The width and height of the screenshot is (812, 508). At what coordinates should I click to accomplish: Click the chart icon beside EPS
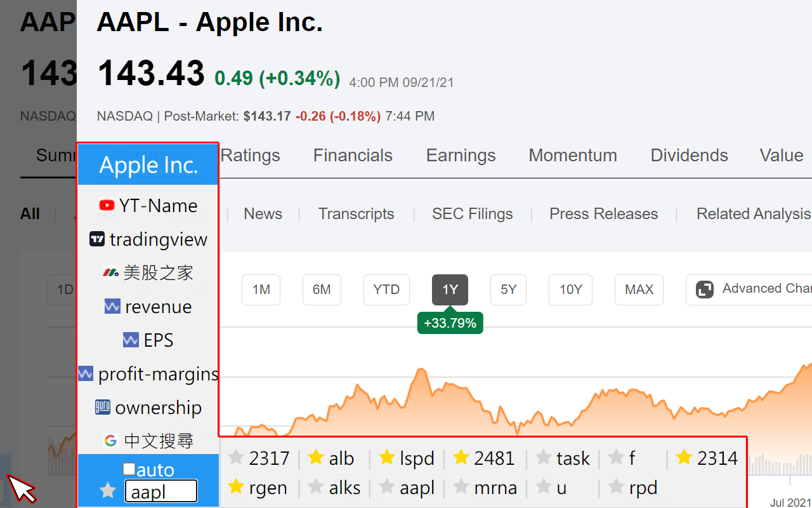tap(131, 340)
